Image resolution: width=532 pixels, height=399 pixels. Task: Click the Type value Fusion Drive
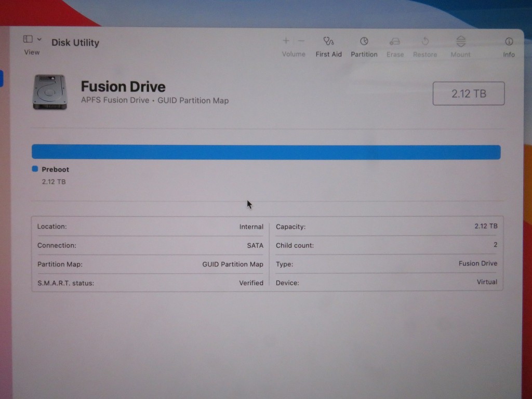click(478, 263)
